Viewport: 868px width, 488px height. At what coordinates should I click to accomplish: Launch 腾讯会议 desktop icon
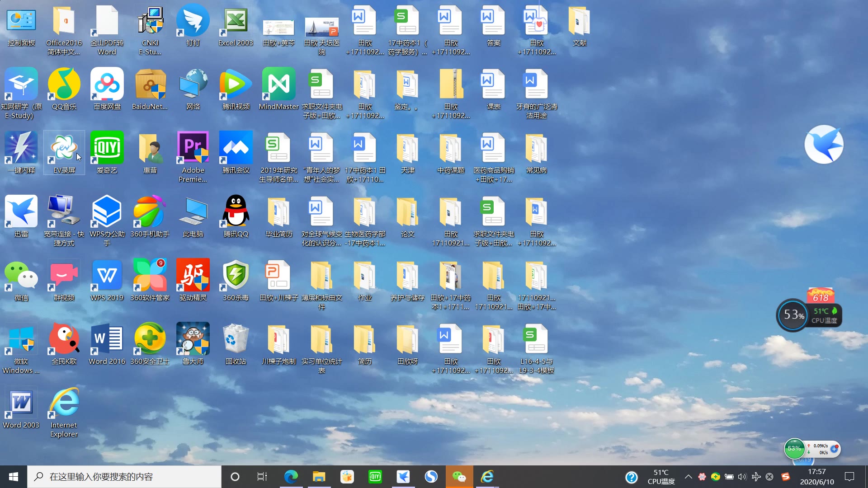pos(236,153)
